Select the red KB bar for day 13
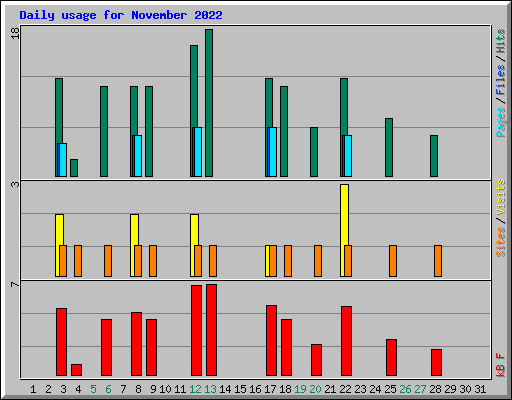The width and height of the screenshot is (512, 400). pos(211,330)
